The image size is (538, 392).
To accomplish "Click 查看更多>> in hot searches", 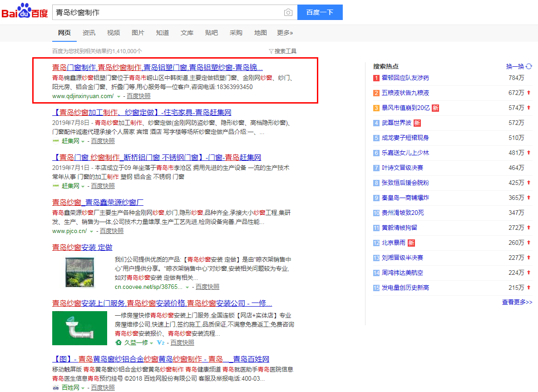I will click(x=517, y=302).
